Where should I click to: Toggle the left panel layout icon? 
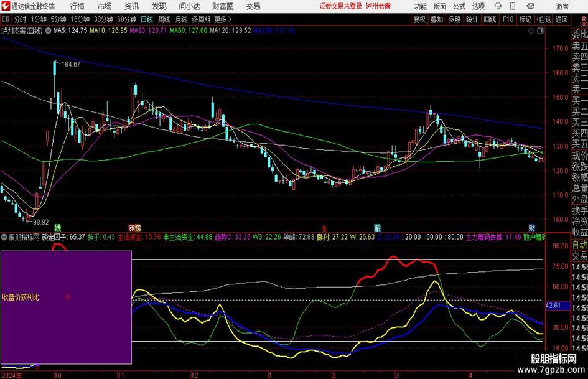point(6,19)
